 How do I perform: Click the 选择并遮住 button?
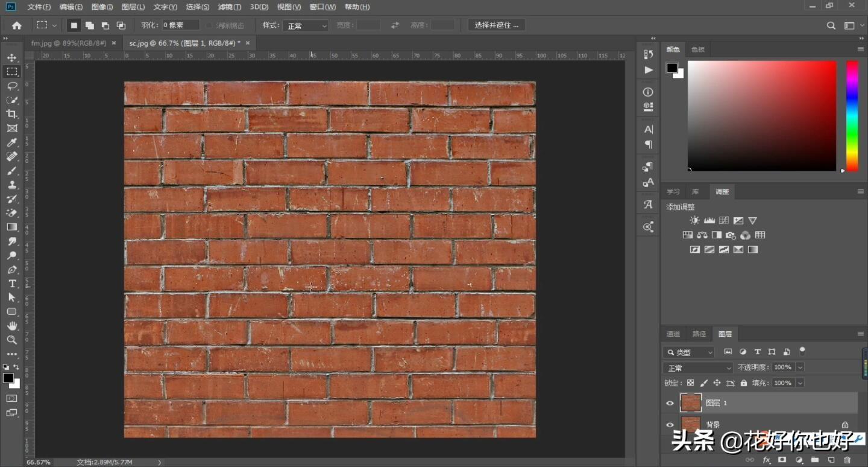496,25
